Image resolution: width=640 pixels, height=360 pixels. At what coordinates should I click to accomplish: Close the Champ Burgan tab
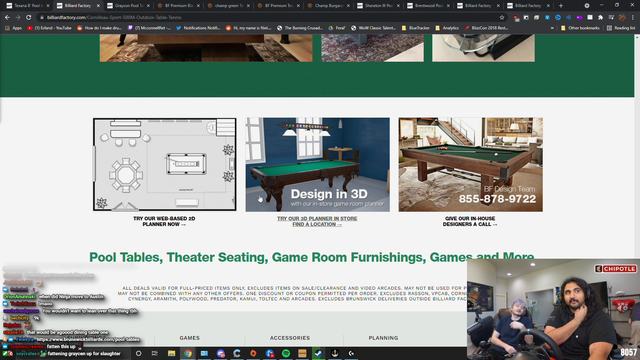[x=348, y=6]
